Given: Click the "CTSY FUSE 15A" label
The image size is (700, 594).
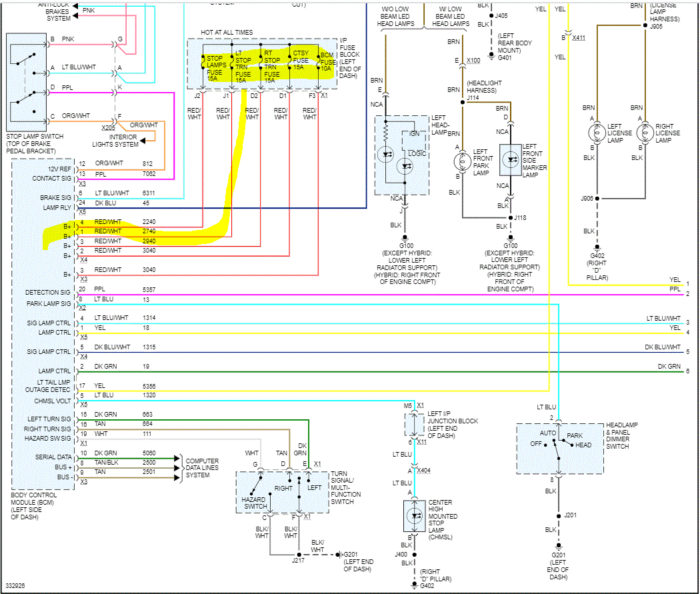Looking at the screenshot, I should (301, 60).
